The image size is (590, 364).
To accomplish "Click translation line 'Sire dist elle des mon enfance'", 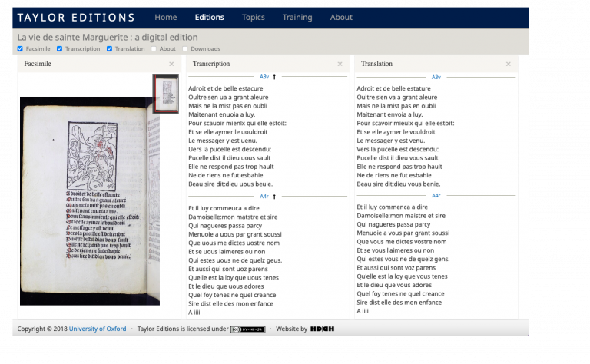I will (x=399, y=303).
